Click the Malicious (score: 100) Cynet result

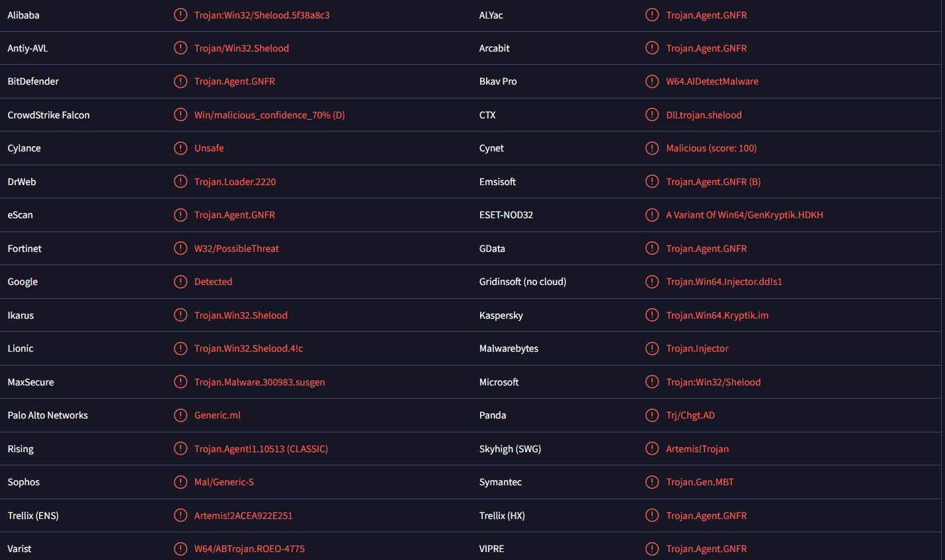coord(711,148)
